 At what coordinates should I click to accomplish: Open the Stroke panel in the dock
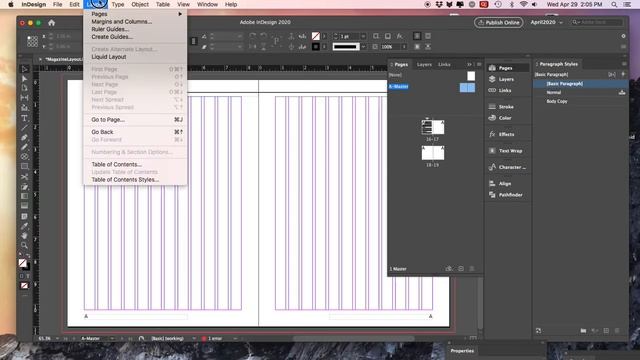click(x=506, y=107)
